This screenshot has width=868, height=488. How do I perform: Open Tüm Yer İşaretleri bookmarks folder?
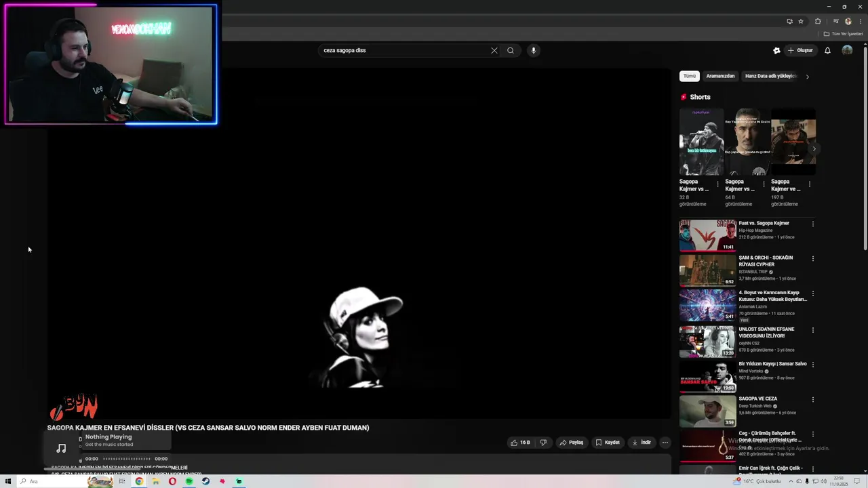(x=843, y=34)
